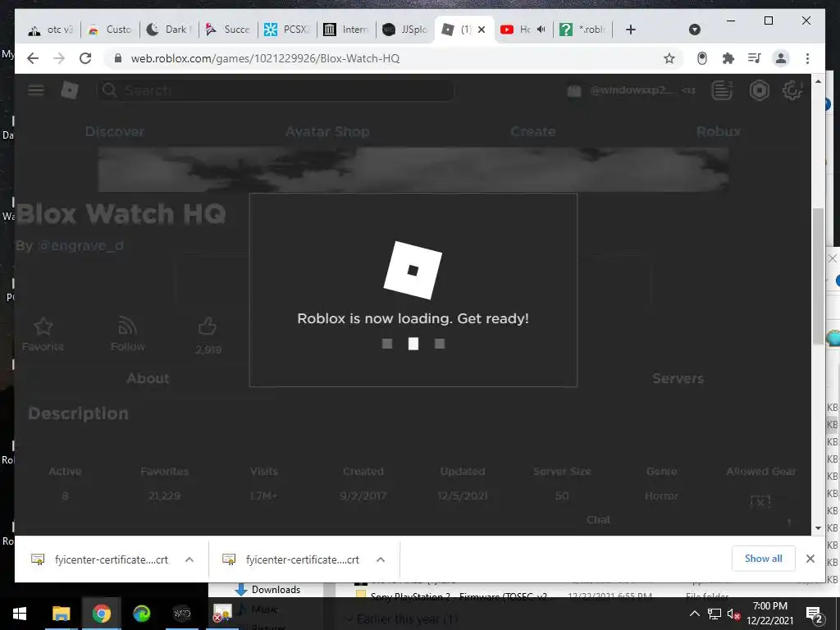Like the game with the thumbs-up icon
Image resolution: width=840 pixels, height=630 pixels.
(208, 326)
